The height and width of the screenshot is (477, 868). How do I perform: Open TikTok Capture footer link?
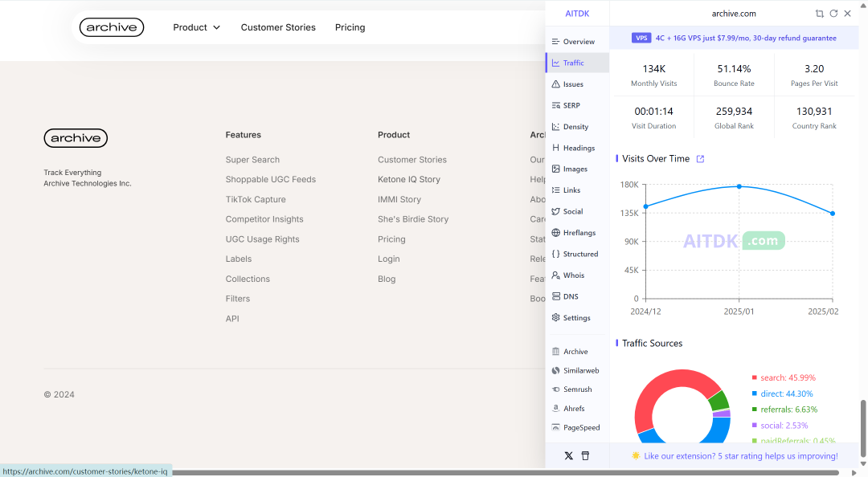[x=256, y=199]
